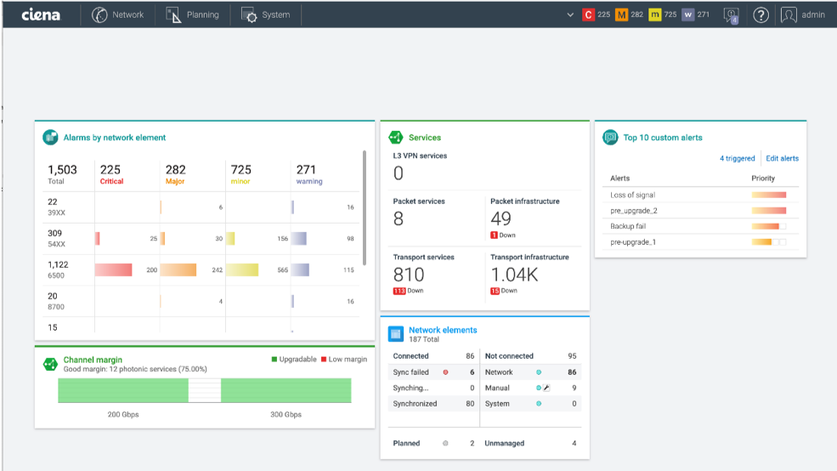Click the Edit alerts link

click(782, 158)
